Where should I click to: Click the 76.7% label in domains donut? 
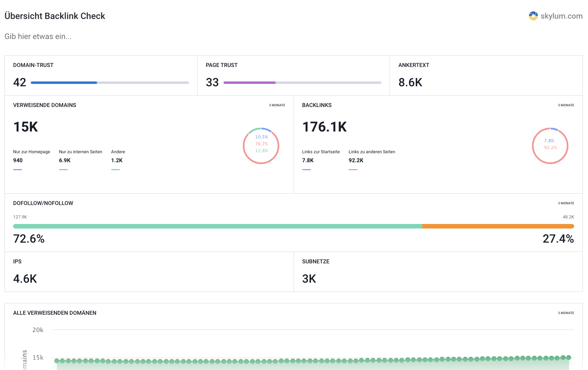tap(262, 144)
